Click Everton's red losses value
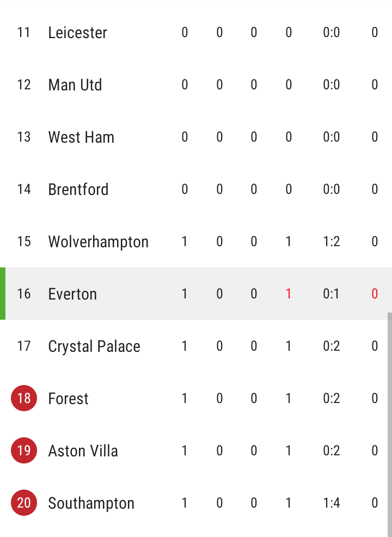 click(288, 294)
